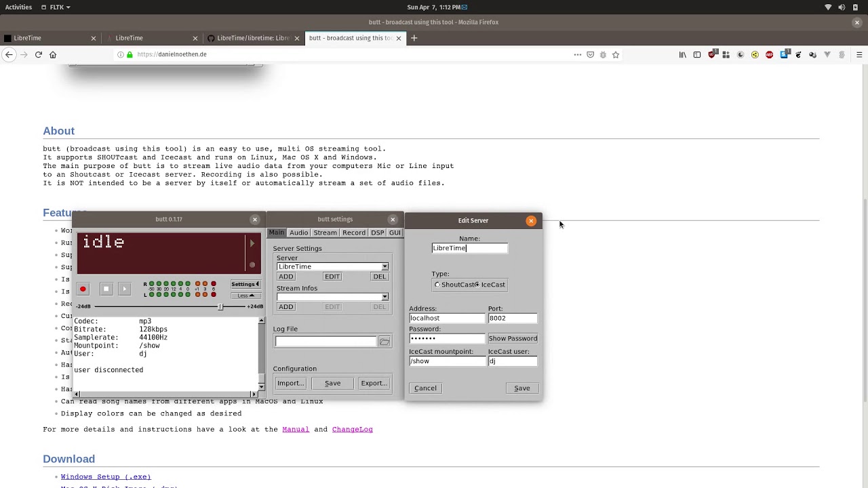
Task: Open the log file folder browse icon
Action: pos(384,342)
